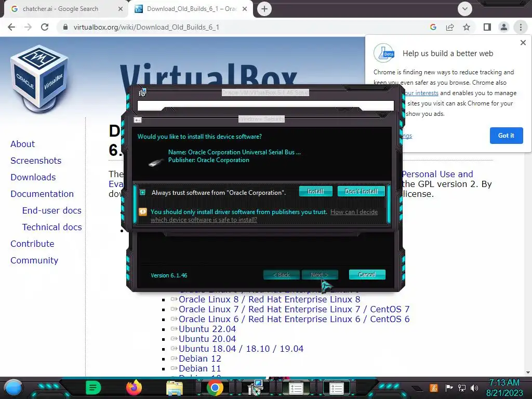Open the Documentation link in sidebar
Viewport: 532px width, 399px height.
(x=42, y=194)
